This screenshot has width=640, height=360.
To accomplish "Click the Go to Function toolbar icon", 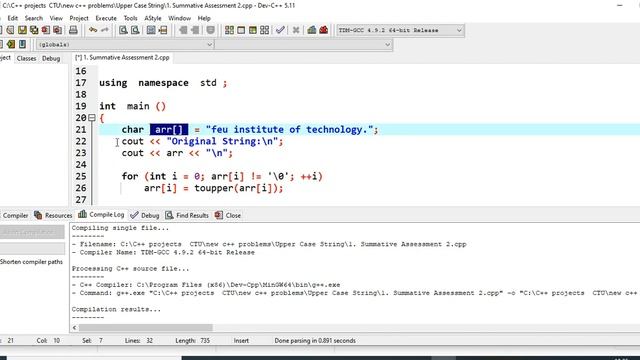I will [151, 30].
